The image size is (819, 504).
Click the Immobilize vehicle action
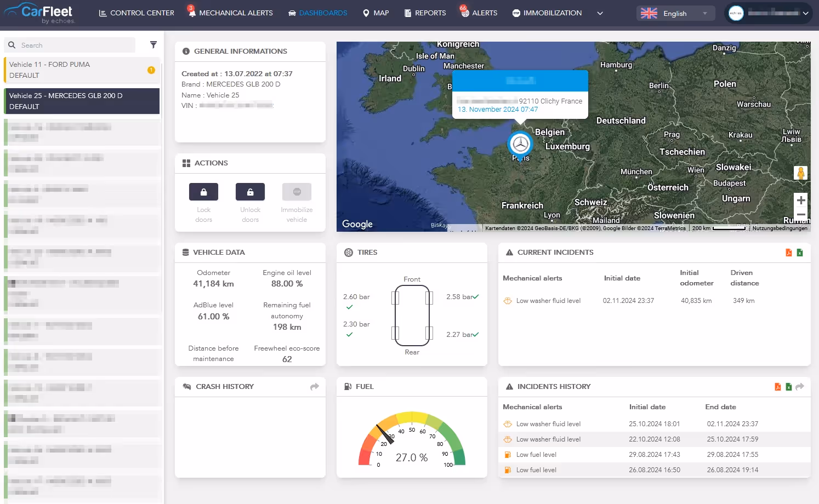tap(297, 192)
